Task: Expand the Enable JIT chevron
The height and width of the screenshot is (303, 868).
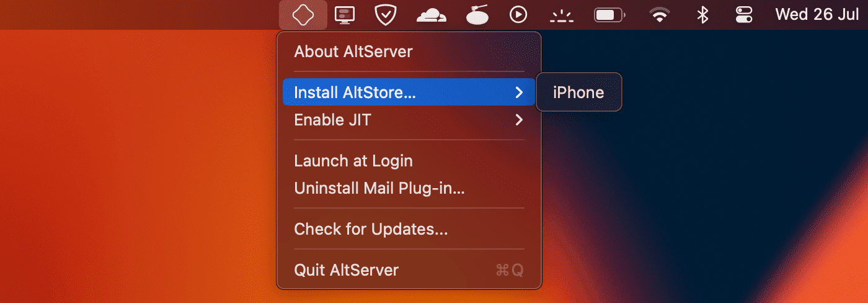Action: click(x=519, y=120)
